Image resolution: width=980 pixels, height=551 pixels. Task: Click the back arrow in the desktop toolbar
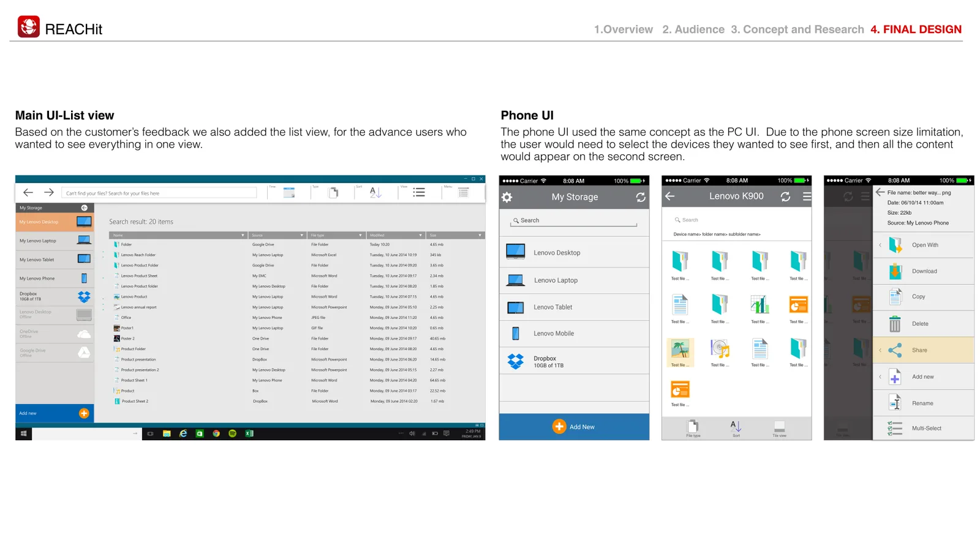pyautogui.click(x=28, y=192)
